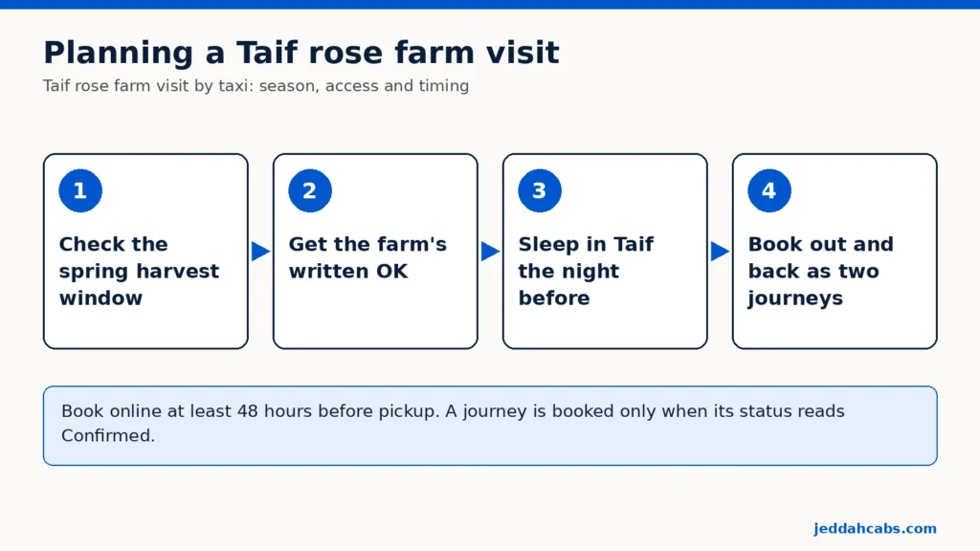This screenshot has height=551, width=980.
Task: Select the "Get the farm's written OK" card
Action: tap(375, 252)
